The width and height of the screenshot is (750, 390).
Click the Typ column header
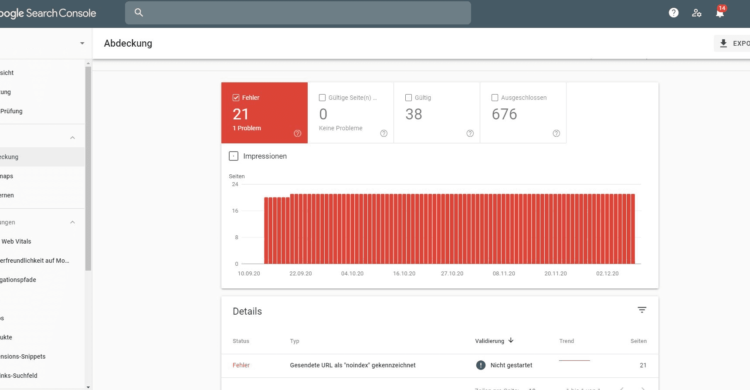coord(294,341)
